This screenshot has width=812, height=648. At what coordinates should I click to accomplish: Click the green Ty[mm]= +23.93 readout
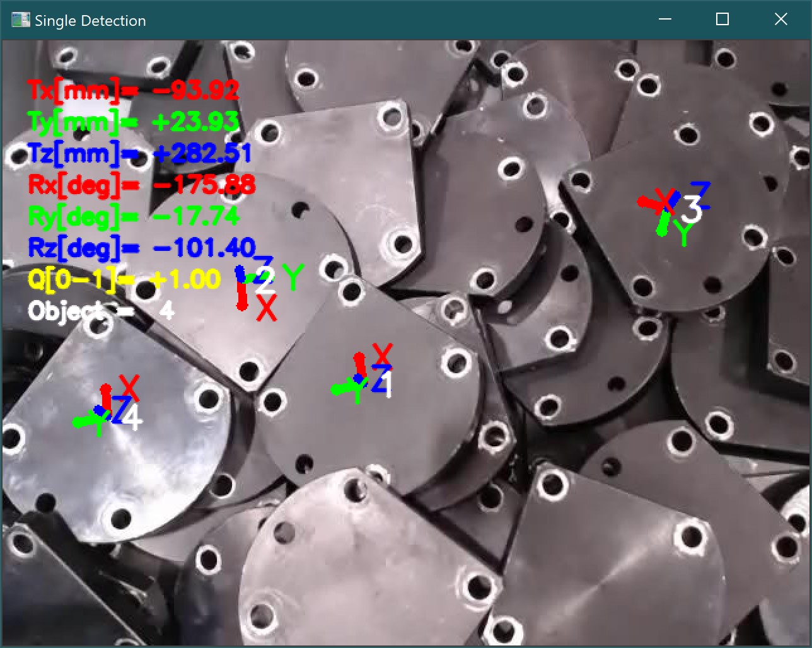[134, 121]
